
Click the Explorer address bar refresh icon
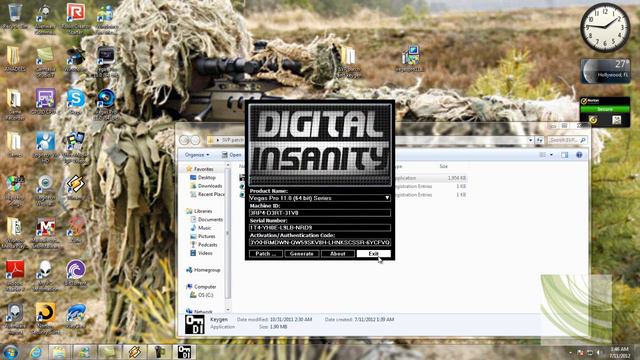click(540, 140)
